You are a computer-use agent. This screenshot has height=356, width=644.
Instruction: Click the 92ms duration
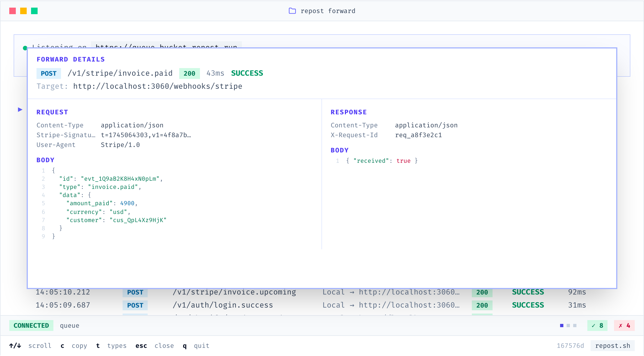[577, 292]
